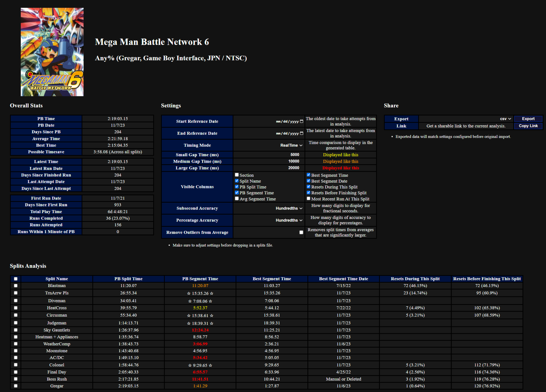The width and height of the screenshot is (546, 392).
Task: Open the Percentage Accuracy dropdown
Action: (x=289, y=220)
